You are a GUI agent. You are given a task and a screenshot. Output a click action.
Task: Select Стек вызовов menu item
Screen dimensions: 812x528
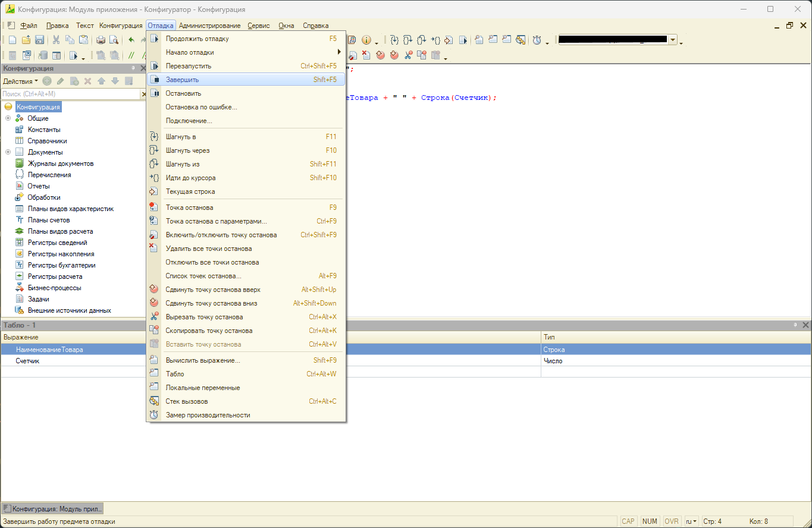pos(246,401)
